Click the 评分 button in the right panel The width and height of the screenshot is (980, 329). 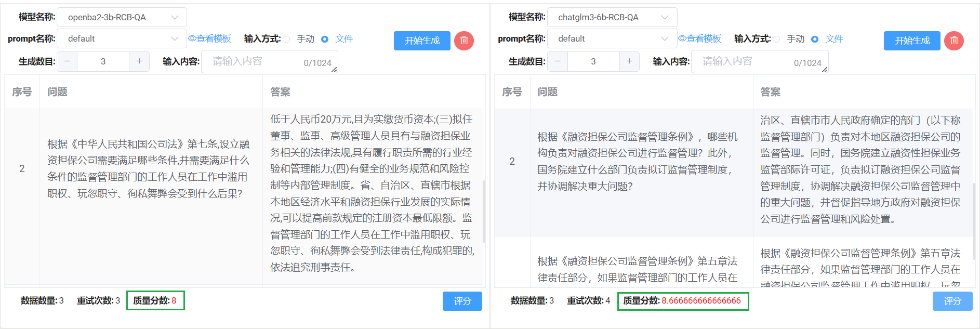point(952,301)
